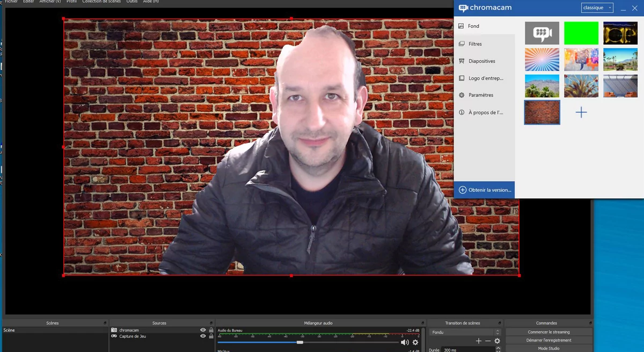The width and height of the screenshot is (644, 352).
Task: Open the Aide menu
Action: click(150, 2)
